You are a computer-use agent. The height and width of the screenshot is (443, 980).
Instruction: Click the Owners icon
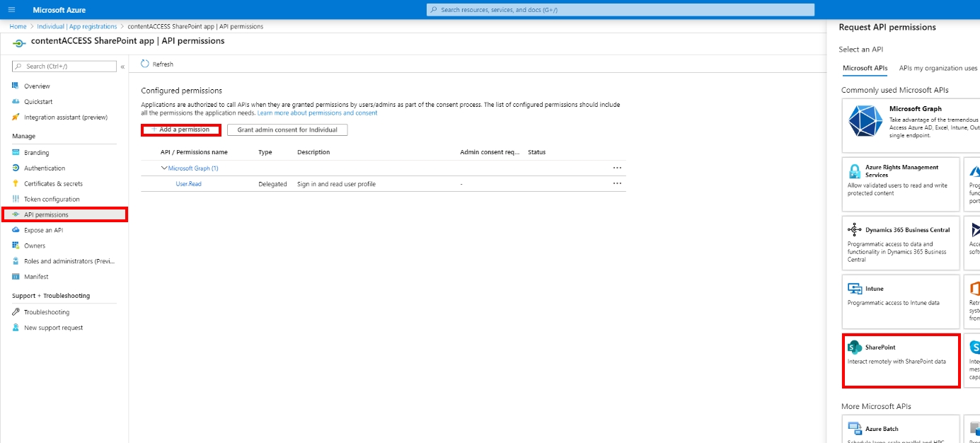pyautogui.click(x=16, y=246)
